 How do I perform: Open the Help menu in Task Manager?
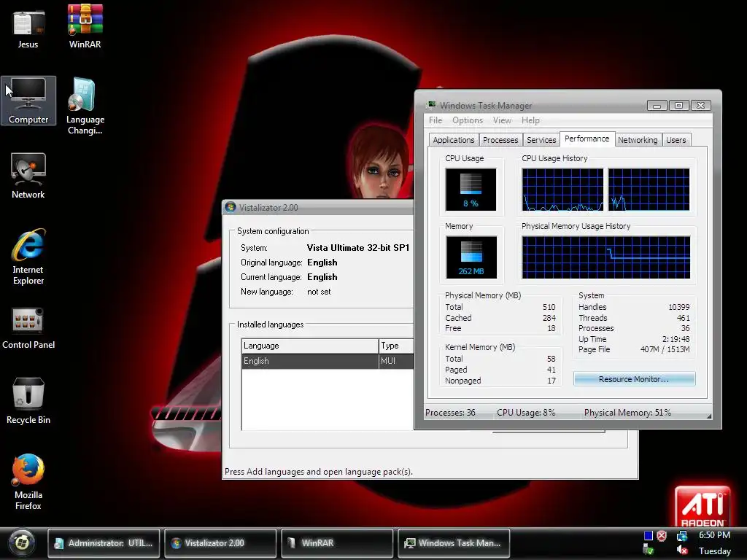tap(530, 120)
